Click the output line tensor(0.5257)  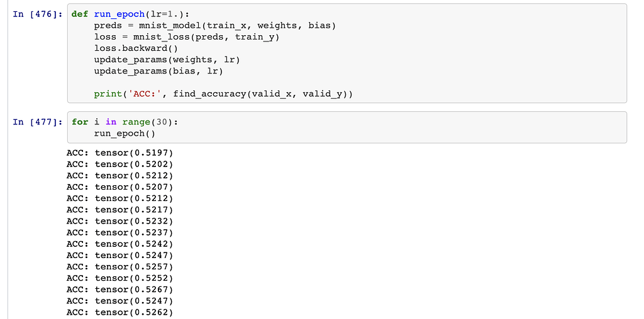119,266
